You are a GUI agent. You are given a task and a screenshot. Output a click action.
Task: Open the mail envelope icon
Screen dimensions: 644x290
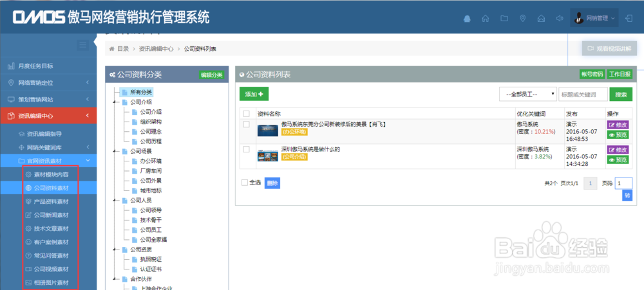pos(542,19)
